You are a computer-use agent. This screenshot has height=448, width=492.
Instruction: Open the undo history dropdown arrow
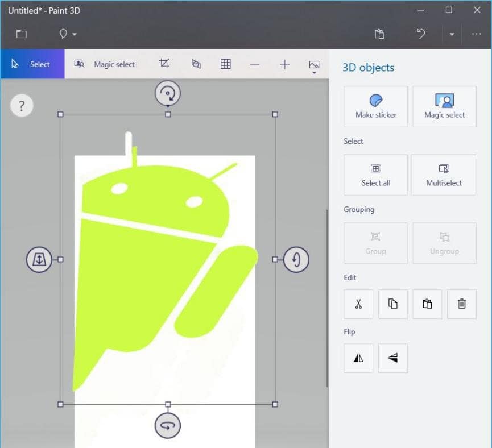coord(451,34)
